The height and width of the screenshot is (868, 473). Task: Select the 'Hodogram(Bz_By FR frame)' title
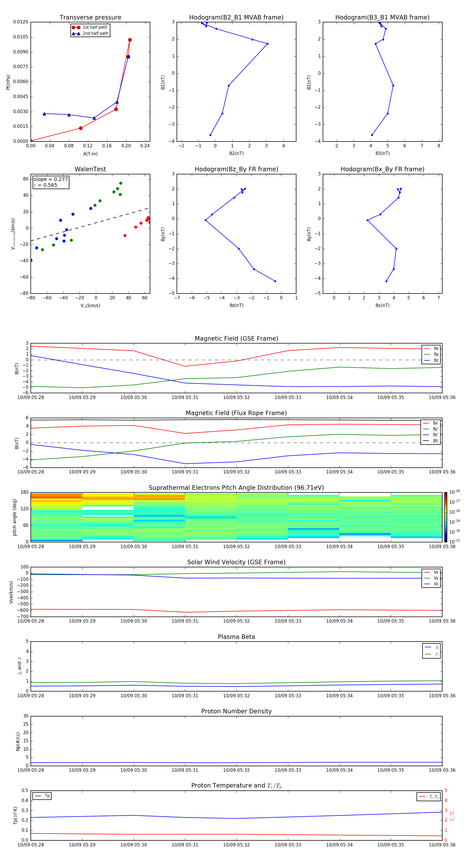click(x=236, y=169)
